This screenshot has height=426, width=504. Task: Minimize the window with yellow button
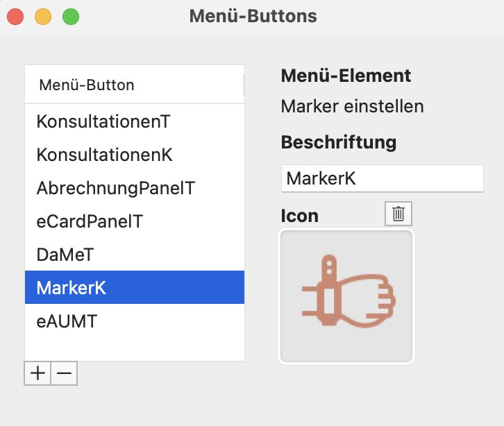(43, 17)
